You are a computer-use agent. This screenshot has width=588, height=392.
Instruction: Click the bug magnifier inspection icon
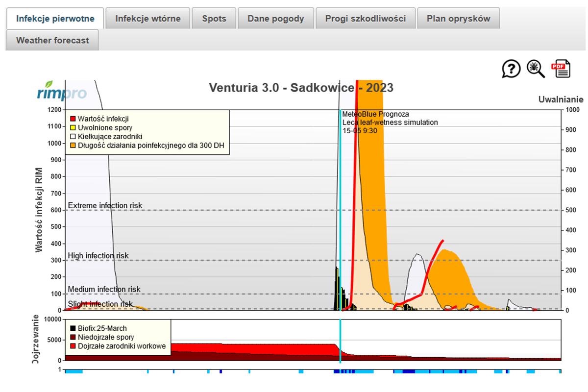tap(536, 69)
